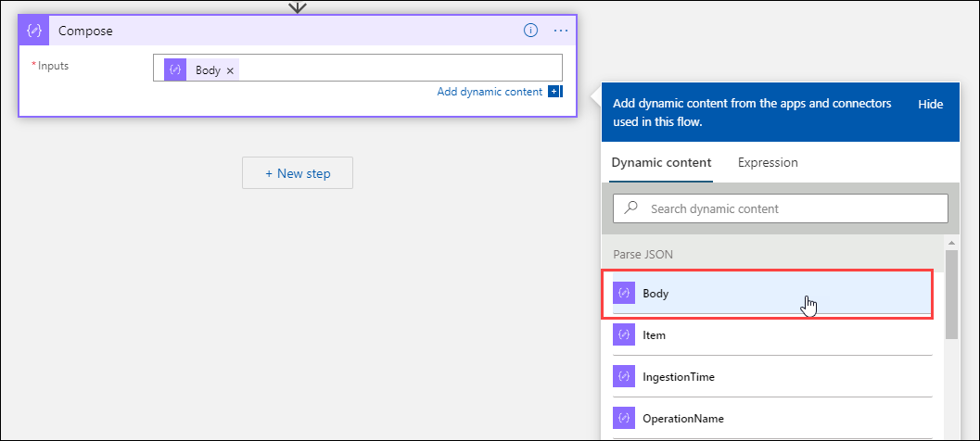Image resolution: width=980 pixels, height=441 pixels.
Task: Open the Compose info icon
Action: coord(530,31)
